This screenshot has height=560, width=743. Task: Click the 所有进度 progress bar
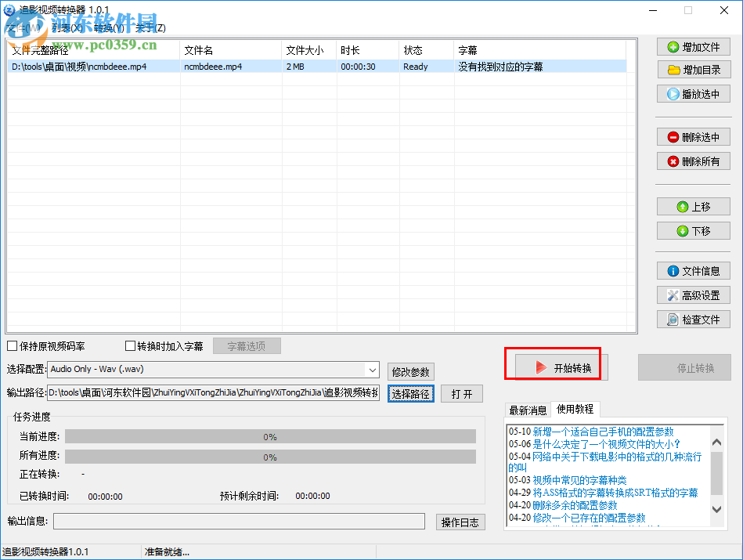[x=270, y=457]
